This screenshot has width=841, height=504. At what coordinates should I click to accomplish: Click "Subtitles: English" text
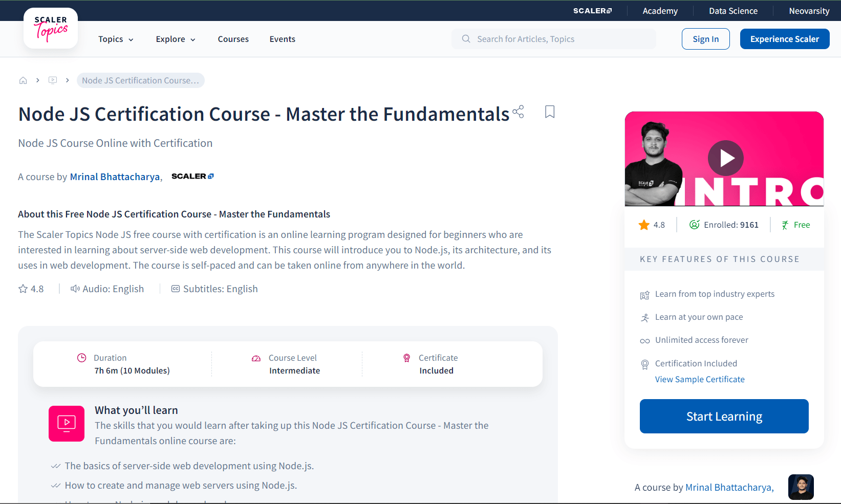pyautogui.click(x=220, y=289)
